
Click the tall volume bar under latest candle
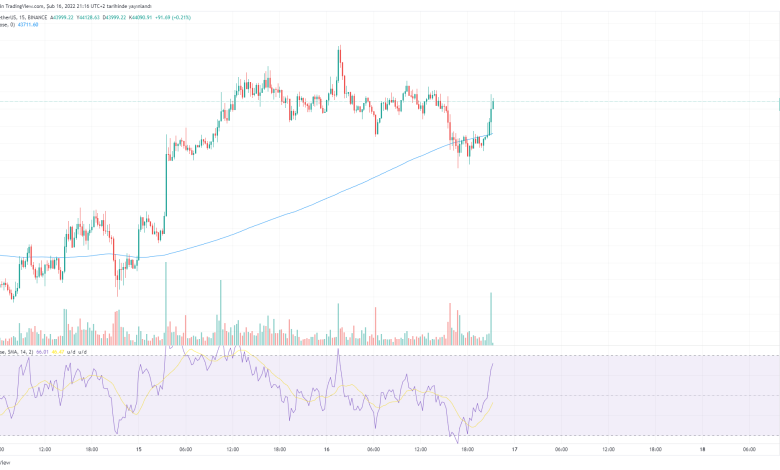tap(491, 320)
